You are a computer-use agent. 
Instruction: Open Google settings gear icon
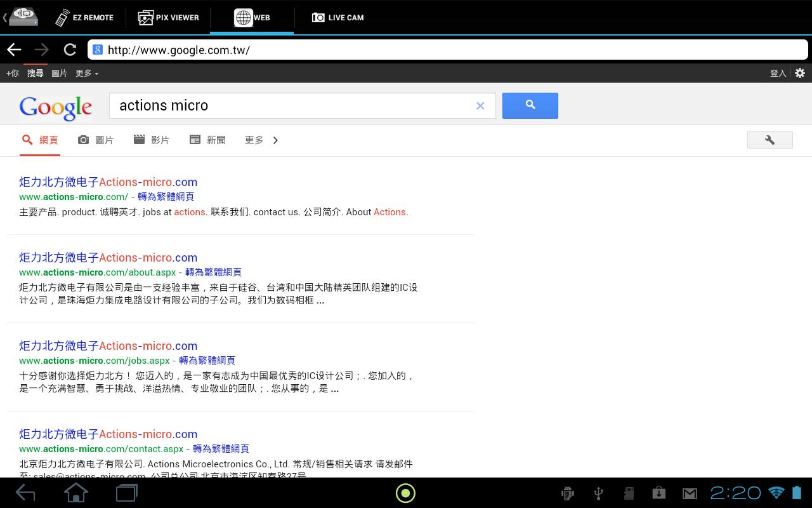[x=800, y=73]
